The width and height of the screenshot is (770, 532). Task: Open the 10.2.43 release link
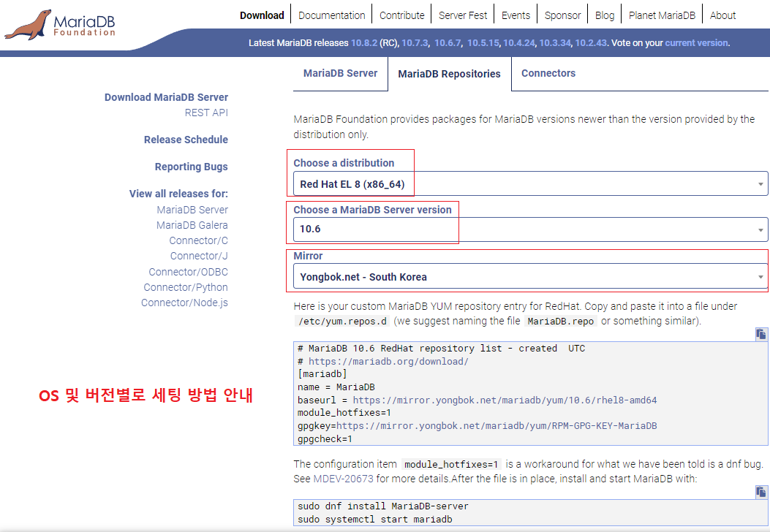tap(591, 42)
